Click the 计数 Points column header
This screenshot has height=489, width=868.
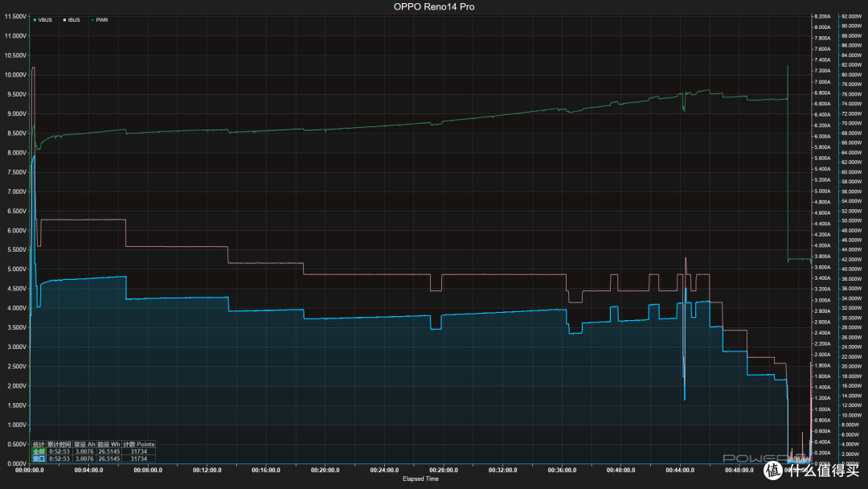(x=139, y=444)
